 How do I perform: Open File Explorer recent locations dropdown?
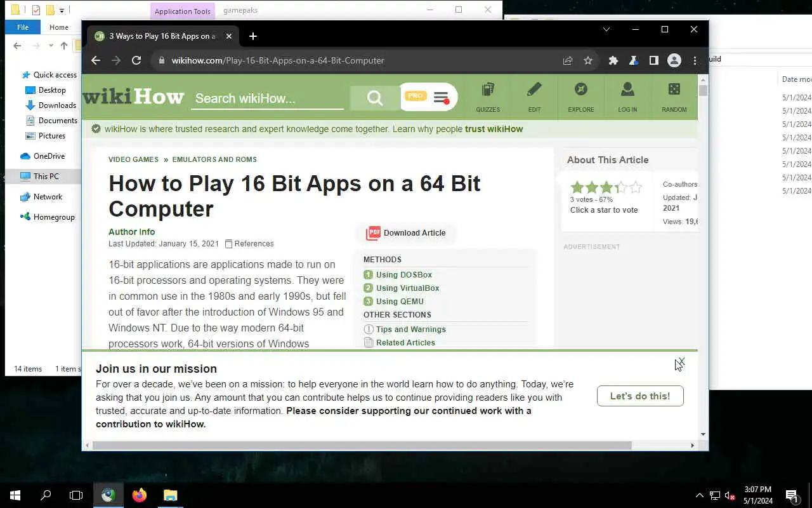pyautogui.click(x=51, y=46)
